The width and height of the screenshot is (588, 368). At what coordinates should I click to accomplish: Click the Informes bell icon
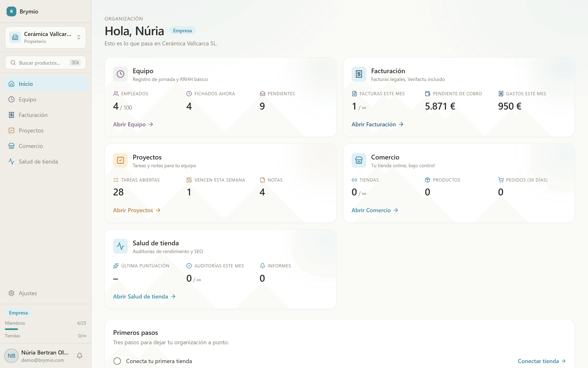tap(262, 266)
